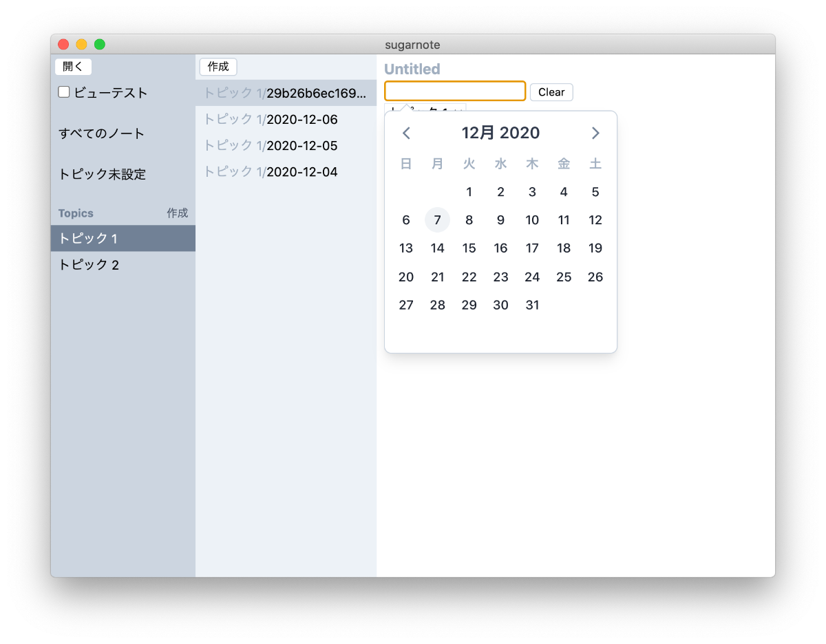Open note 2020-12-06 in list
Viewport: 826px width, 644px height.
(286, 120)
